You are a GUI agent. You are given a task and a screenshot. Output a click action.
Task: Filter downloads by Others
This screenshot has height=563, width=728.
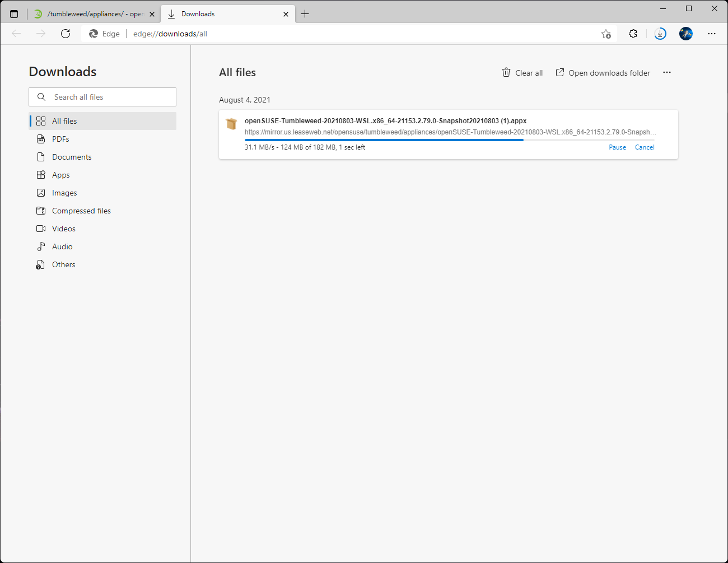pyautogui.click(x=102, y=264)
